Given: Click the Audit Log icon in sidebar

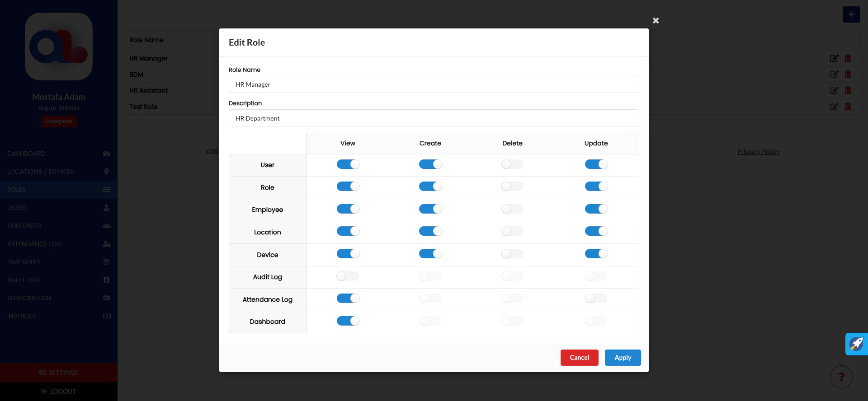Looking at the screenshot, I should 107,280.
